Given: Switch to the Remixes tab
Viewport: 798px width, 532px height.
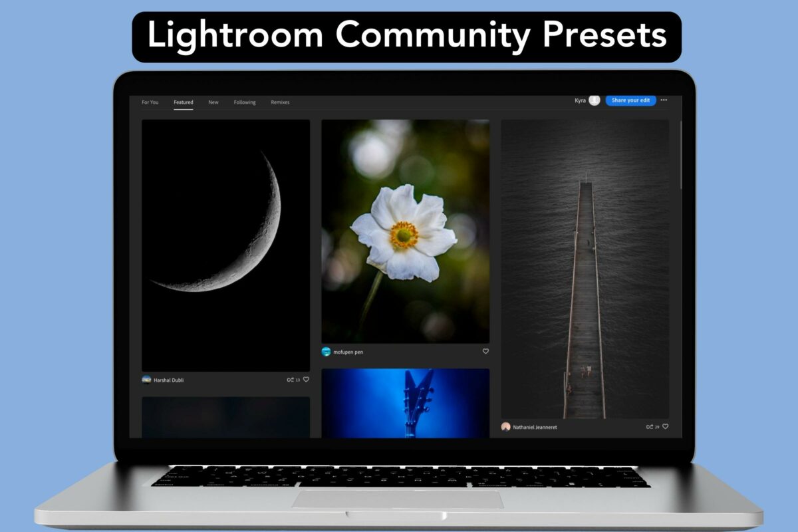Looking at the screenshot, I should 280,102.
